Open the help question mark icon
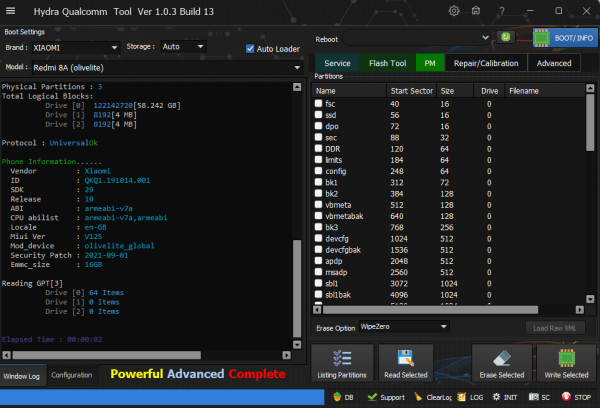 click(502, 11)
